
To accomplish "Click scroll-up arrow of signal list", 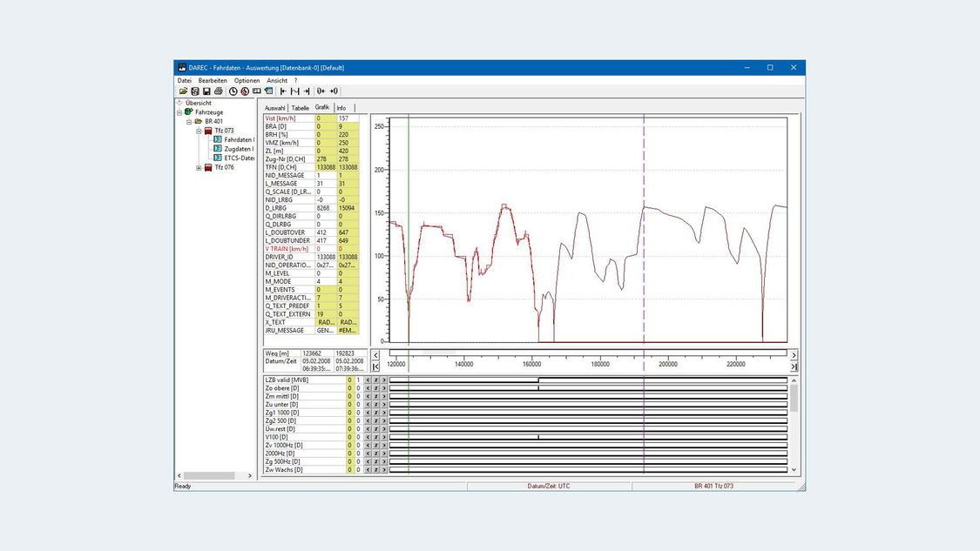I will point(794,380).
